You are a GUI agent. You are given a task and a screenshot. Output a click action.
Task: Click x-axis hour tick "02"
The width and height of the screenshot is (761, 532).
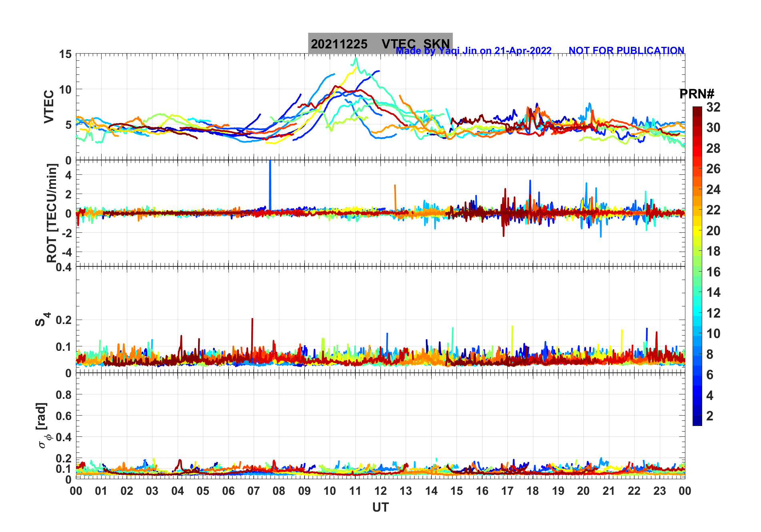pos(127,491)
